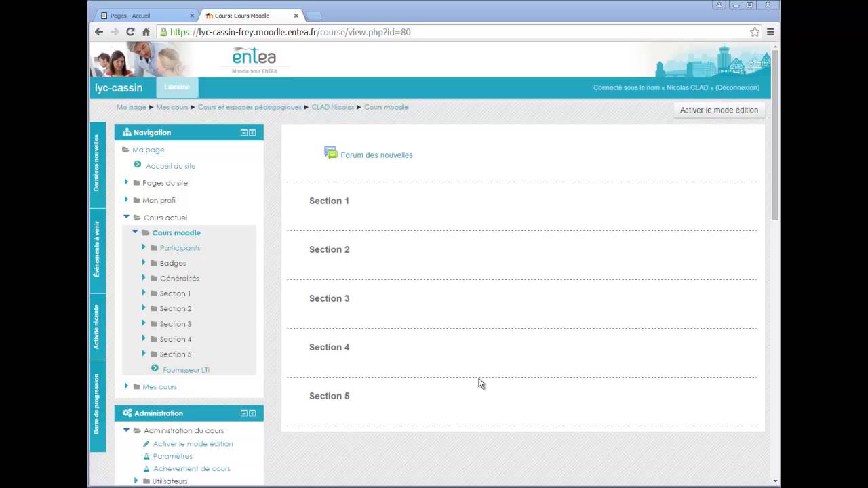Click the Accueil du site arrow icon
The width and height of the screenshot is (868, 488).
138,165
